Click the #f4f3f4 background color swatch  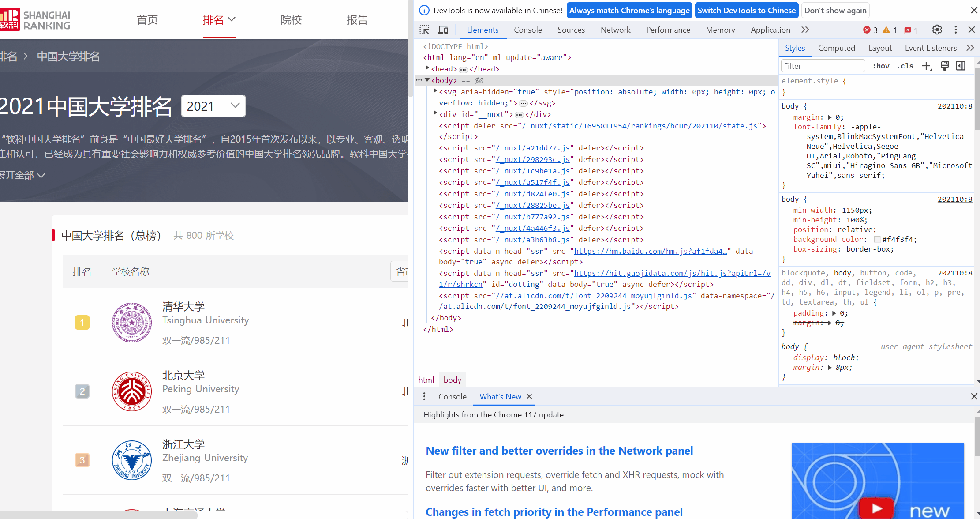(877, 239)
